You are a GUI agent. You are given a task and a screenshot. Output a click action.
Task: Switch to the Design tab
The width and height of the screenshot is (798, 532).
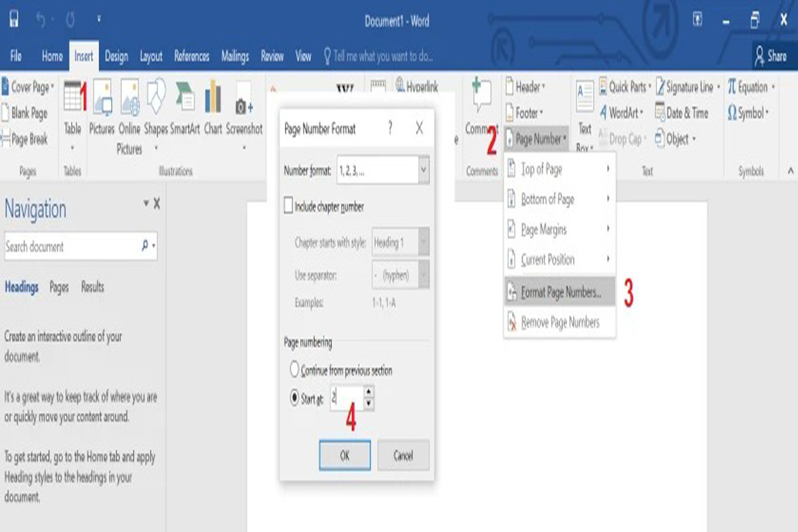(x=116, y=57)
